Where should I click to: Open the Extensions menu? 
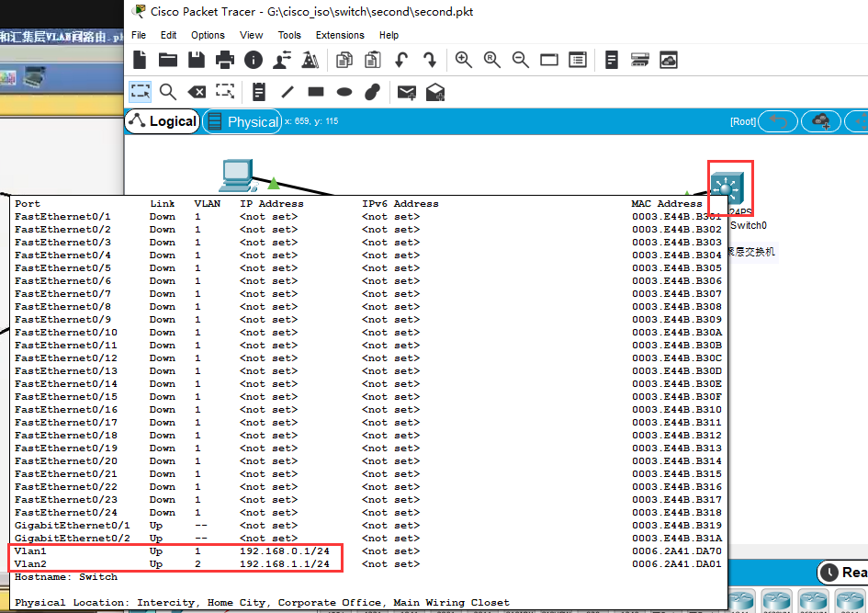tap(340, 35)
